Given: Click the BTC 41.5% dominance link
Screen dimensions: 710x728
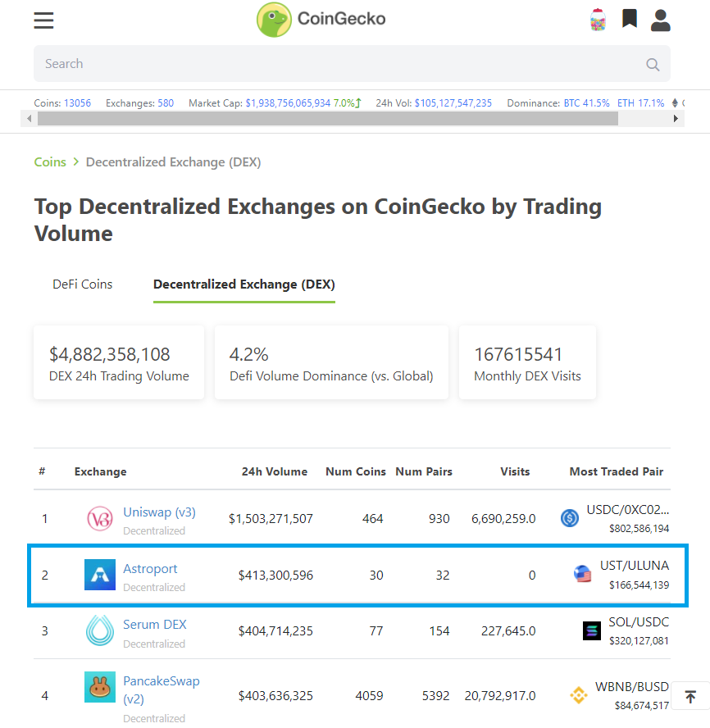Looking at the screenshot, I should point(586,103).
